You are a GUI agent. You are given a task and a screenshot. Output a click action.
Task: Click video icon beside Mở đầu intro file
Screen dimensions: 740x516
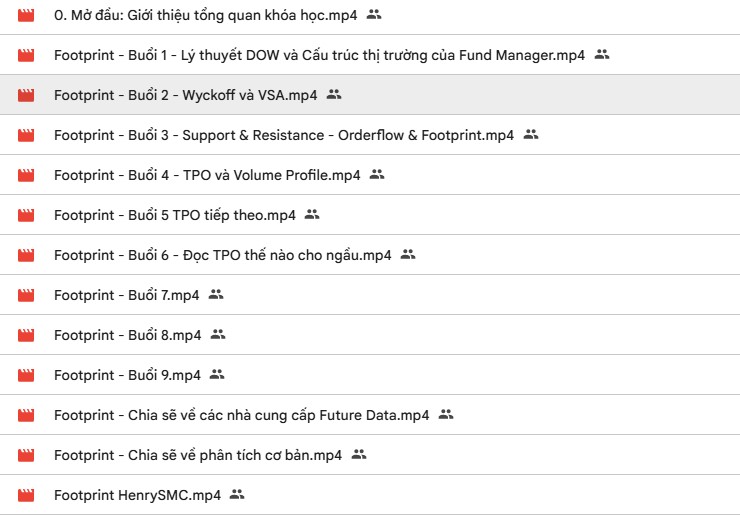(26, 15)
